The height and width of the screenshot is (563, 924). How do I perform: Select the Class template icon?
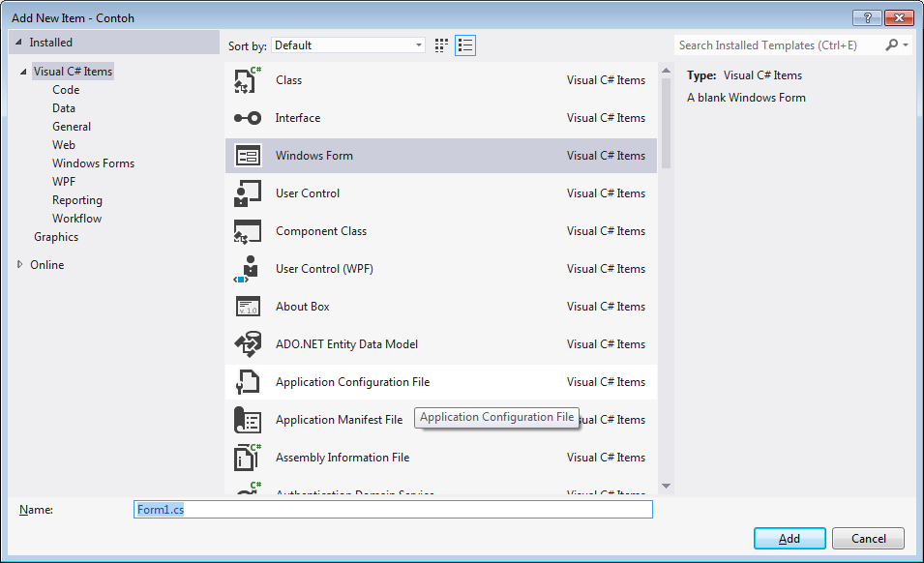[248, 80]
